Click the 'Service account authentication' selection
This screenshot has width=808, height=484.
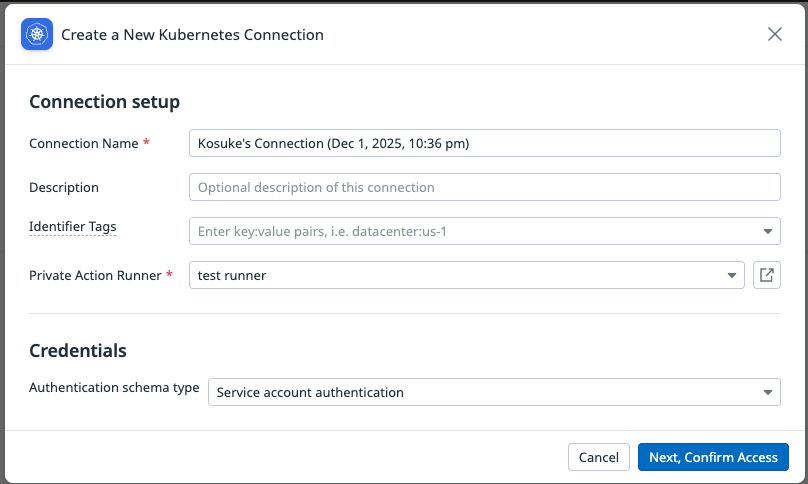pos(310,392)
